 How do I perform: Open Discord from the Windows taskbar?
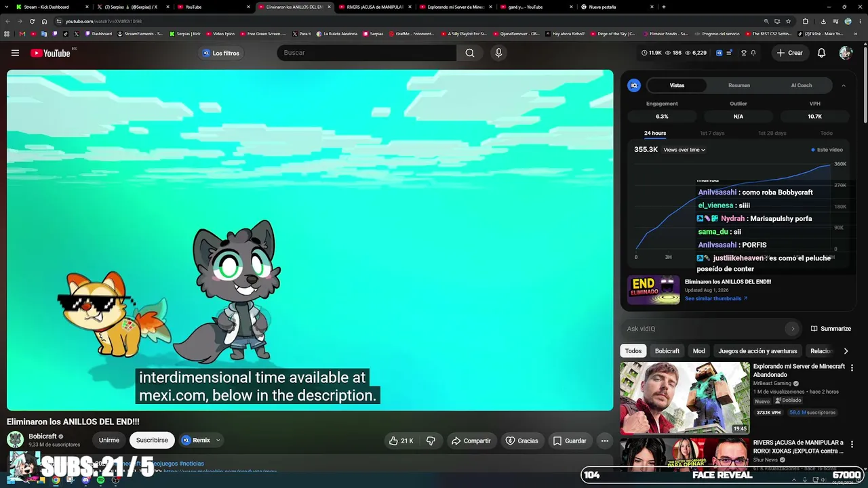tap(85, 481)
